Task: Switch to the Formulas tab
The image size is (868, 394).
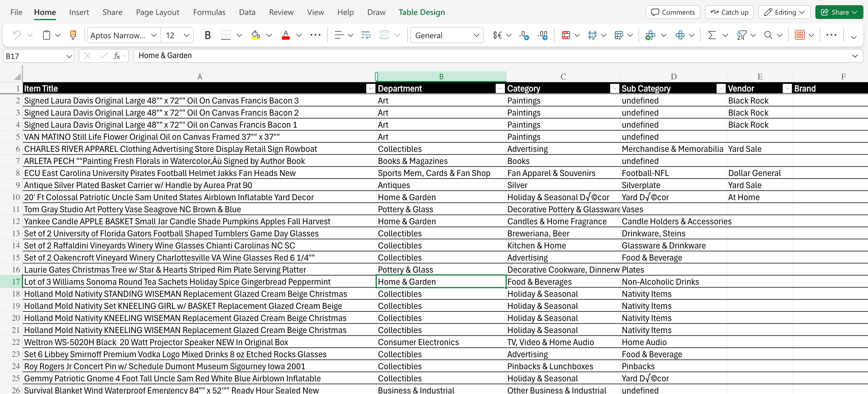Action: pyautogui.click(x=209, y=12)
